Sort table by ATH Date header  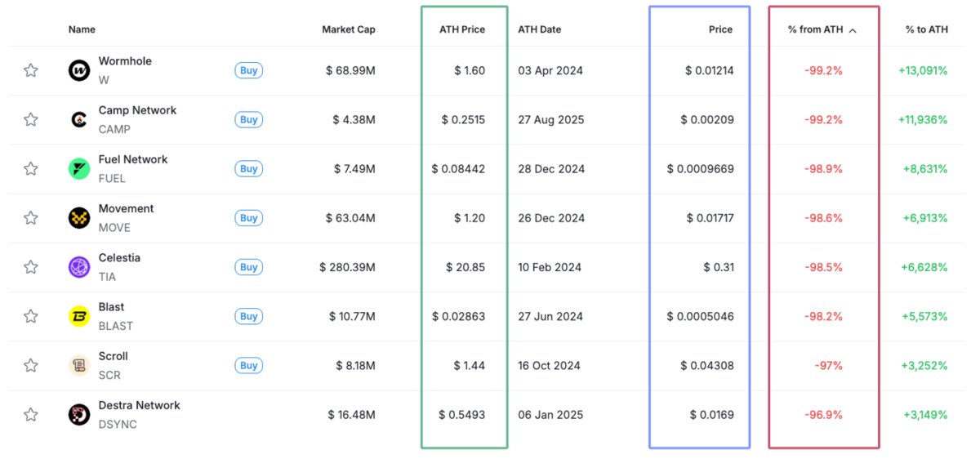(540, 29)
